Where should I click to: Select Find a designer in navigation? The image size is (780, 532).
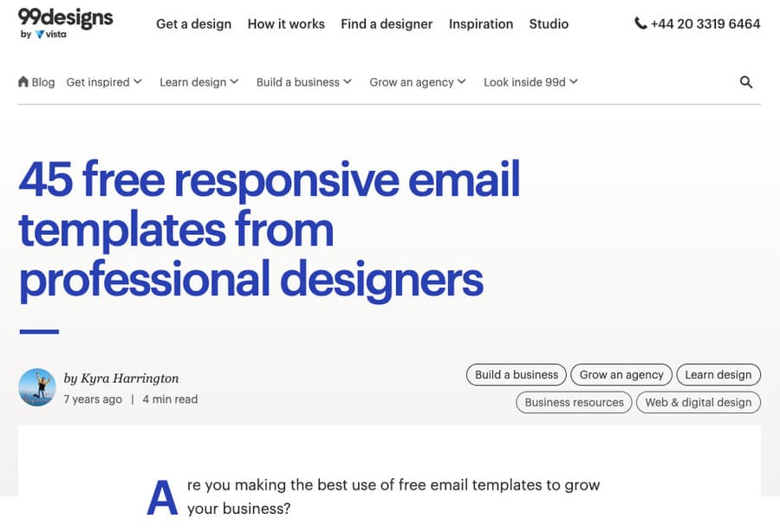click(387, 24)
